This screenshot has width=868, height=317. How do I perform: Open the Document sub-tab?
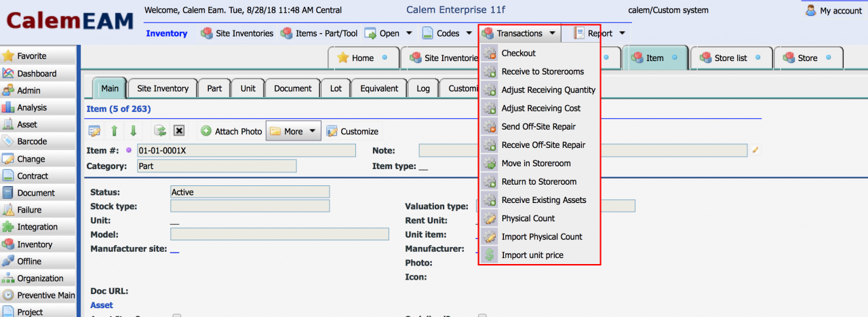293,88
